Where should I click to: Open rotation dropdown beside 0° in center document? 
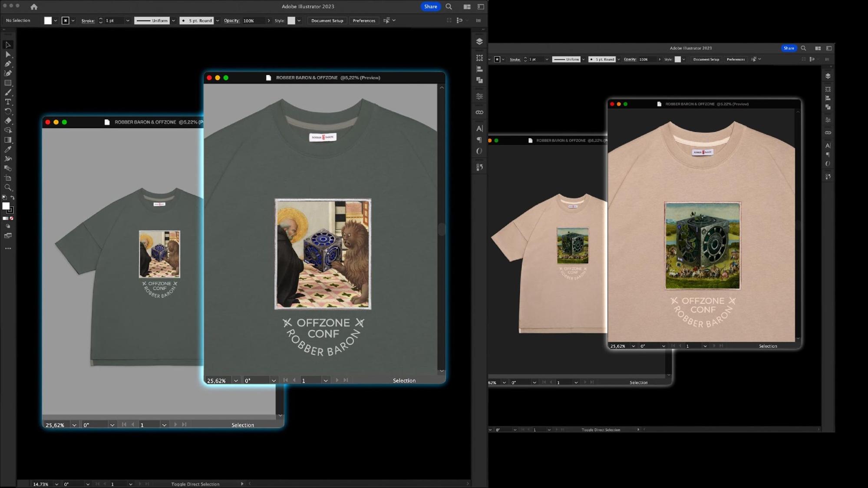[x=274, y=380]
